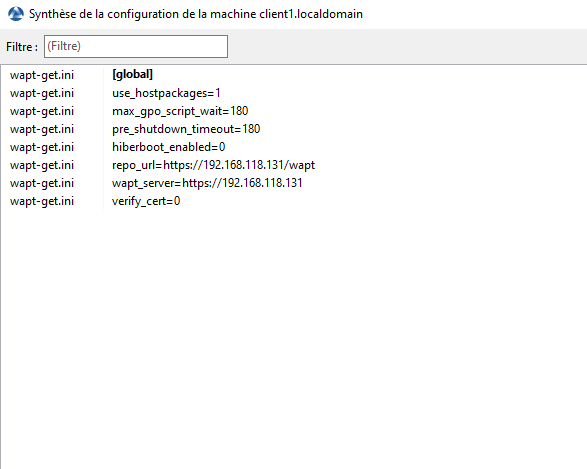
Task: Click wapt-get.ini next to the wapt_server row
Action: pos(42,183)
